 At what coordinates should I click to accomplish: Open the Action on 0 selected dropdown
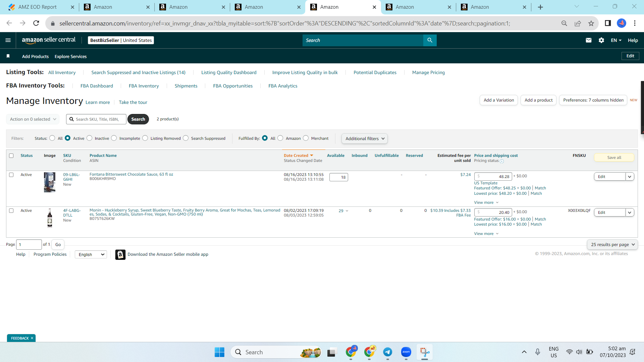33,119
